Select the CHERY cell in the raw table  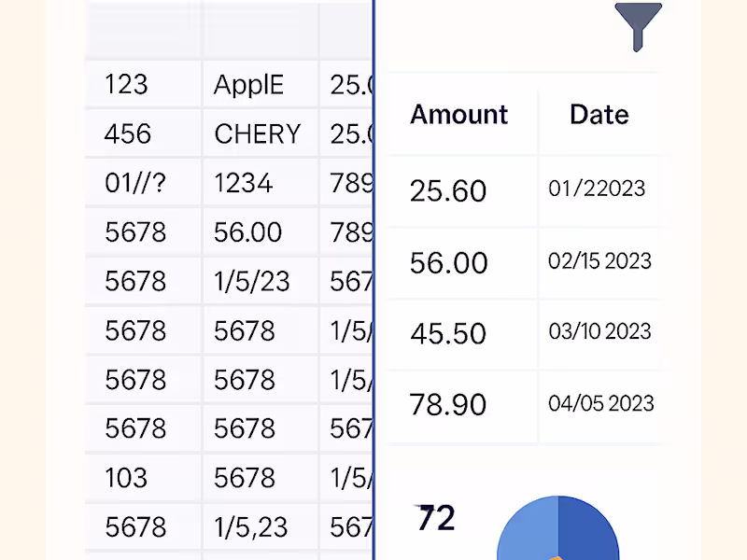click(x=257, y=134)
